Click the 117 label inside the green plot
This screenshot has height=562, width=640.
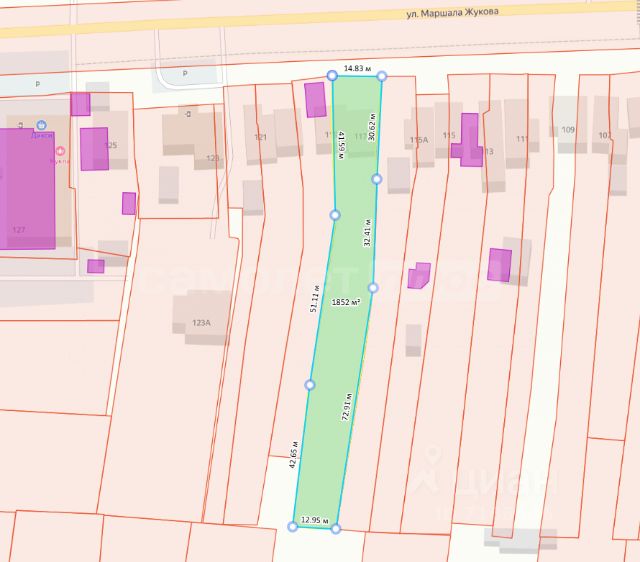[x=361, y=136]
